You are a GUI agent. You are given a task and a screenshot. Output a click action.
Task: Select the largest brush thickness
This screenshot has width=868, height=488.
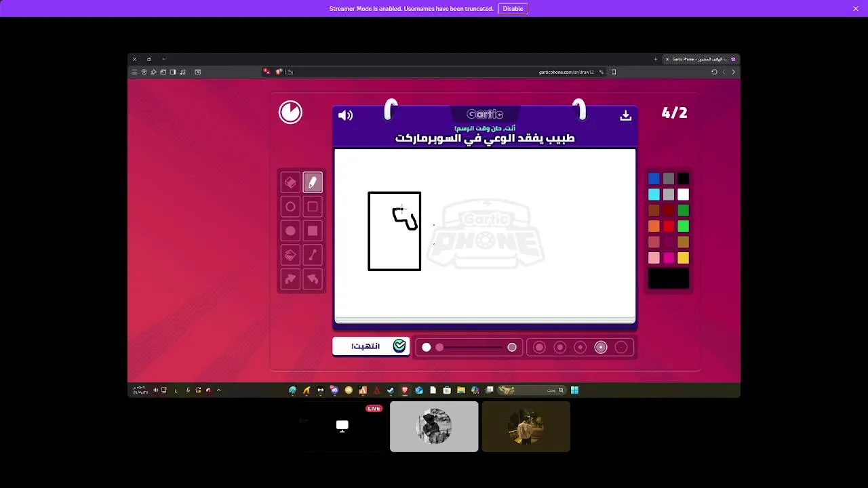[539, 347]
